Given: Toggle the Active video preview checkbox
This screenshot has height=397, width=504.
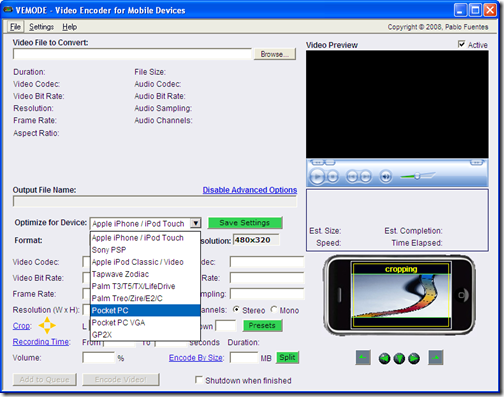Looking at the screenshot, I should 461,44.
